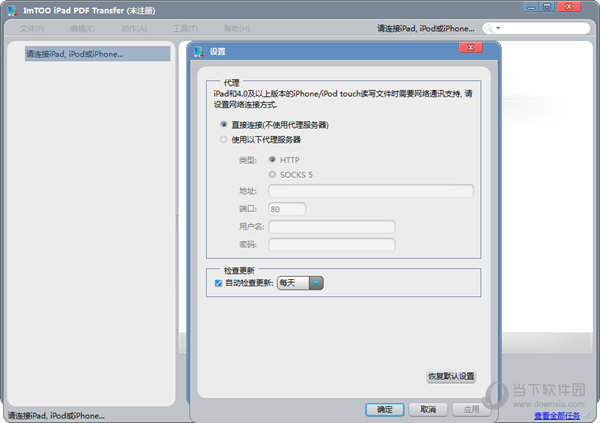Click status bar text 请连接iPad, iPod或iPhone
This screenshot has height=423, width=600.
(x=56, y=415)
